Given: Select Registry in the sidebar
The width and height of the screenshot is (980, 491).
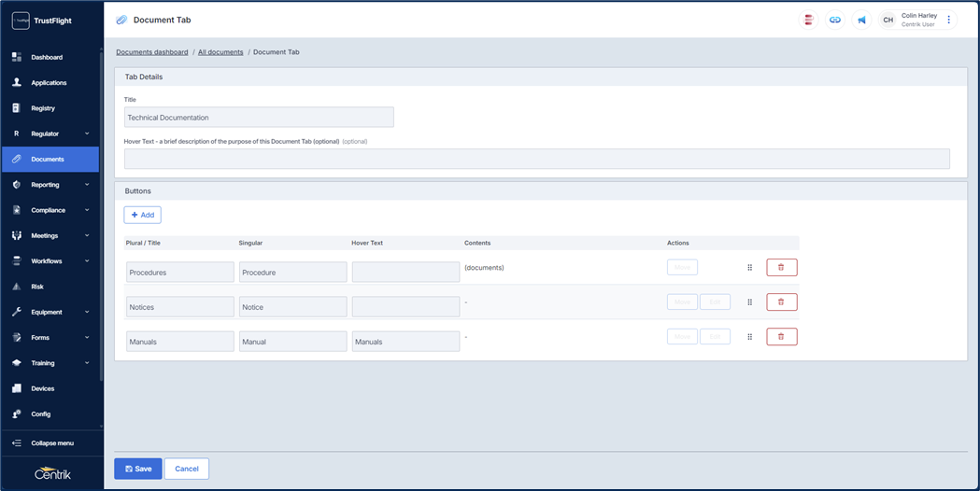Looking at the screenshot, I should click(x=43, y=108).
